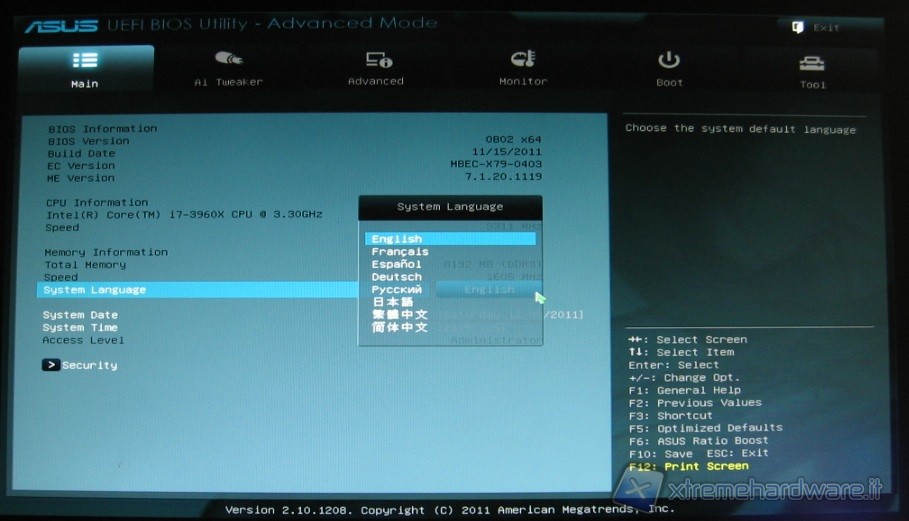Select the Japanese language option

point(392,302)
